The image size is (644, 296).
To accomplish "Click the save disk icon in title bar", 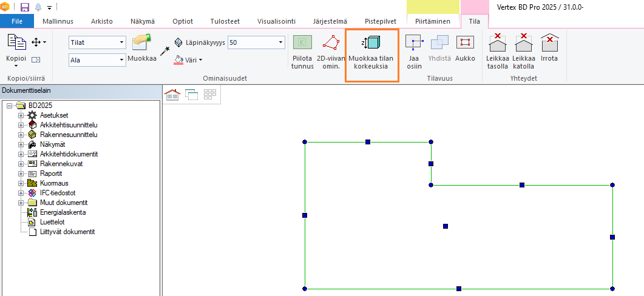I will pos(24,7).
